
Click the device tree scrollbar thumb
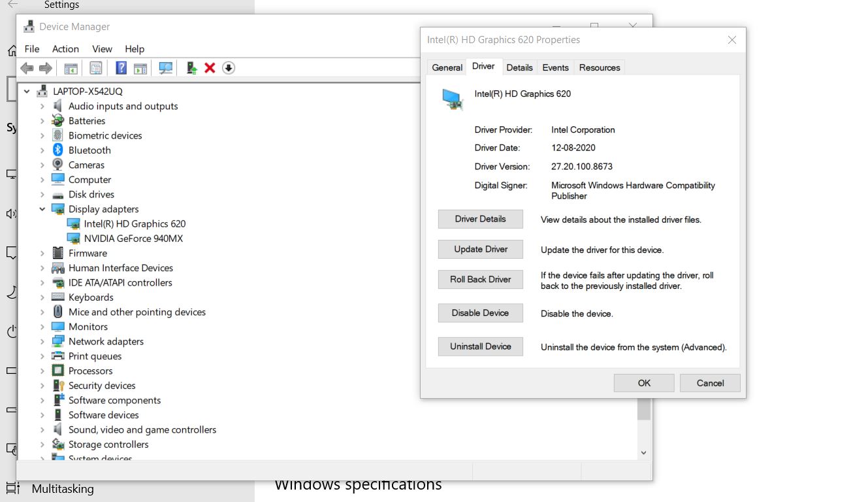[x=643, y=409]
